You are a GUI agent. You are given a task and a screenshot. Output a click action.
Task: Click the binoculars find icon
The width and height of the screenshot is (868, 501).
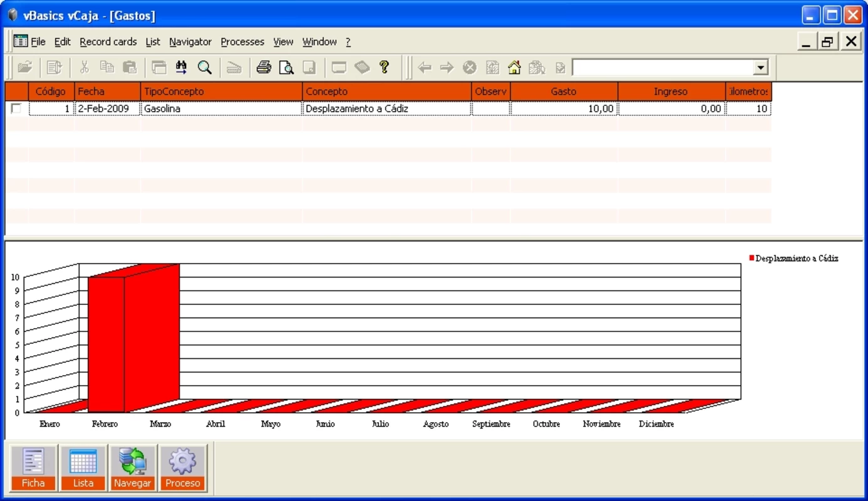point(182,67)
